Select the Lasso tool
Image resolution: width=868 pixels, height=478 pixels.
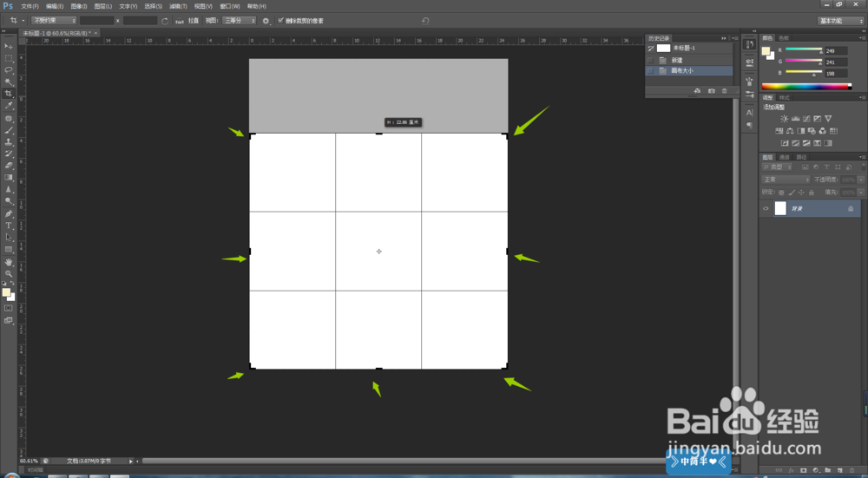pos(9,69)
